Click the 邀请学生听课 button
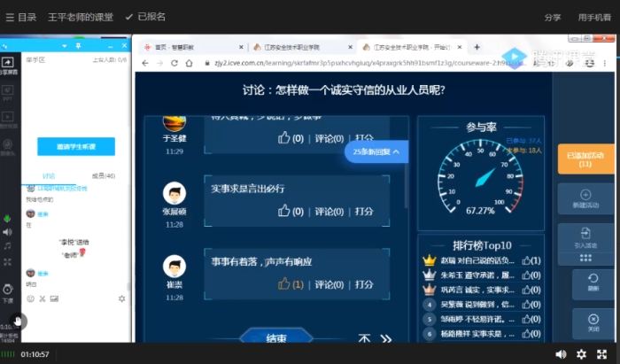 [x=76, y=146]
